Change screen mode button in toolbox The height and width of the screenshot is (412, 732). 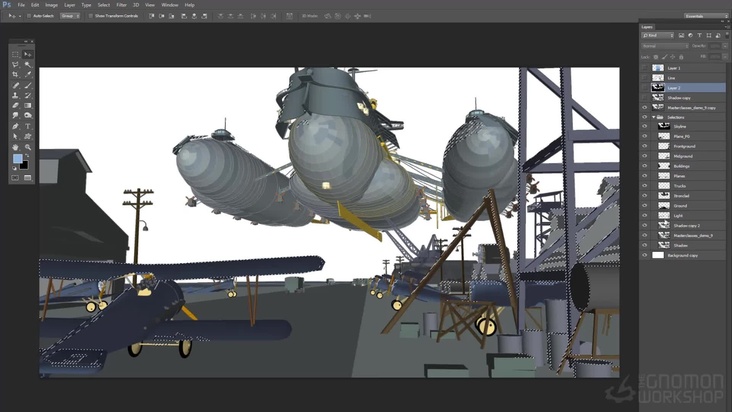(28, 178)
